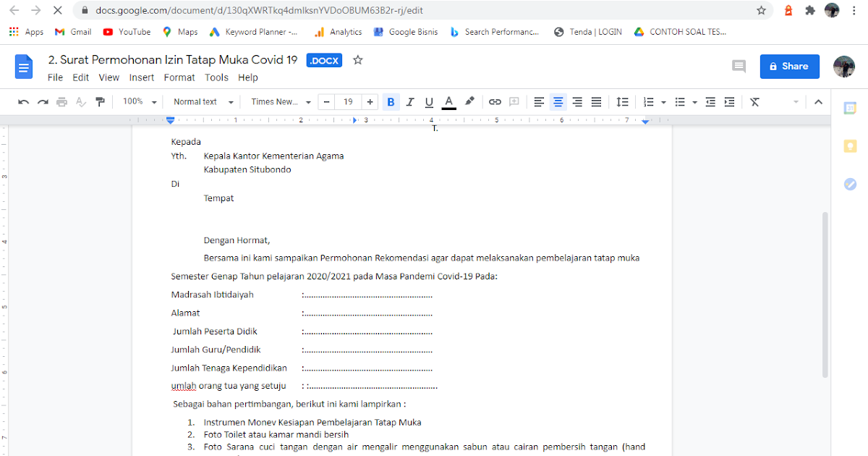Decrease the font size

327,102
